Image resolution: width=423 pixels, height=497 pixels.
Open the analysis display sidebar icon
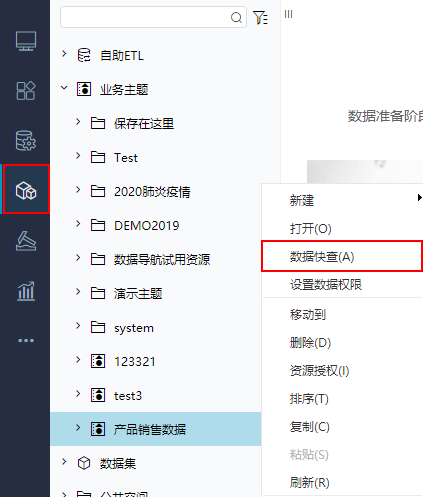point(26,240)
